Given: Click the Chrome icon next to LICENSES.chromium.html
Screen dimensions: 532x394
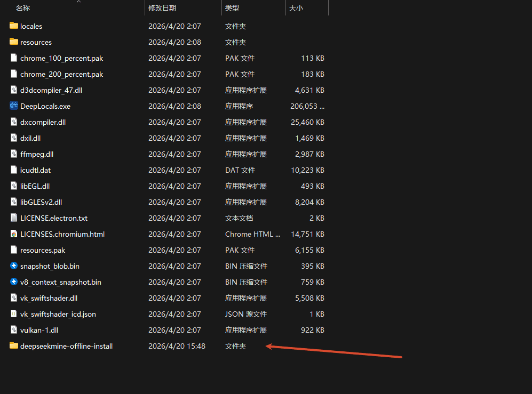Looking at the screenshot, I should [13, 234].
